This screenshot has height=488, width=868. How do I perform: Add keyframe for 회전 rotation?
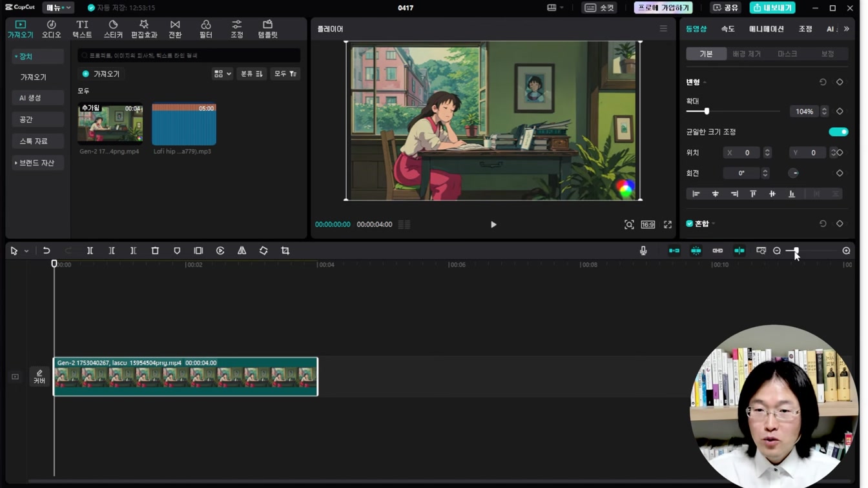click(840, 173)
